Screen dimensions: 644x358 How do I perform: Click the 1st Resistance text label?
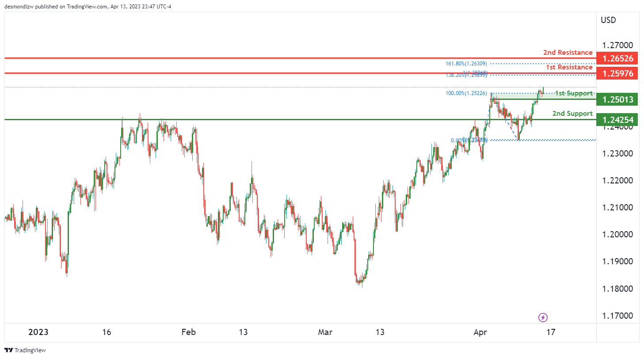point(569,67)
